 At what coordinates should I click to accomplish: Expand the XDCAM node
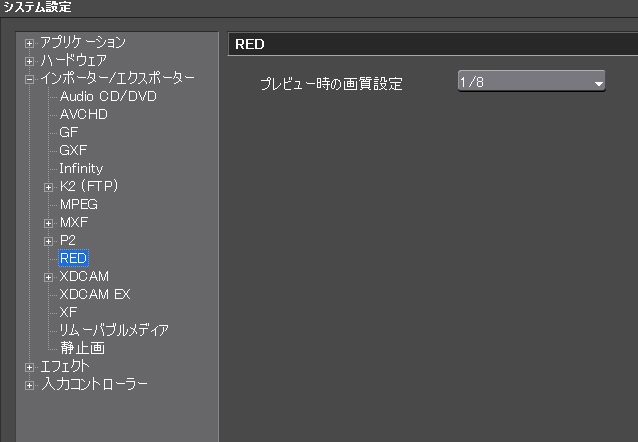[48, 277]
